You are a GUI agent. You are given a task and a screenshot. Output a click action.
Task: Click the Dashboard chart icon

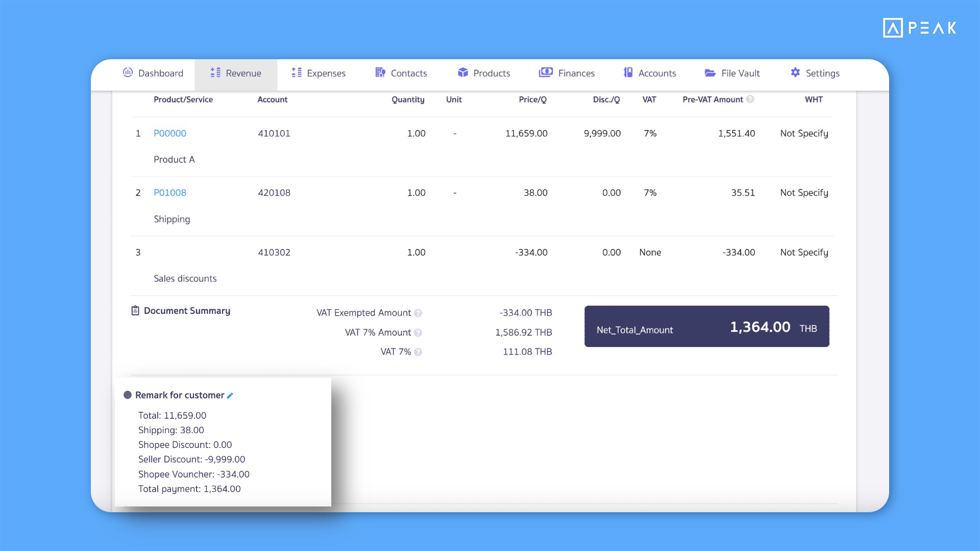pos(128,72)
